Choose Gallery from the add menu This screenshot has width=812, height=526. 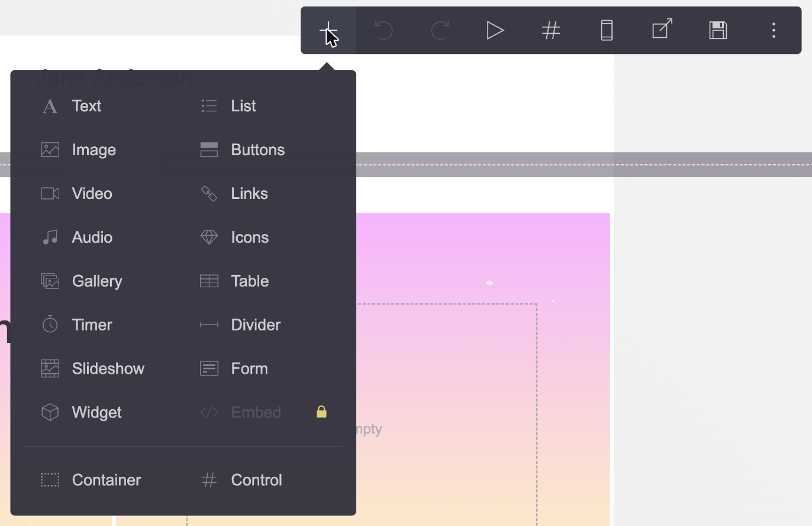pos(97,281)
